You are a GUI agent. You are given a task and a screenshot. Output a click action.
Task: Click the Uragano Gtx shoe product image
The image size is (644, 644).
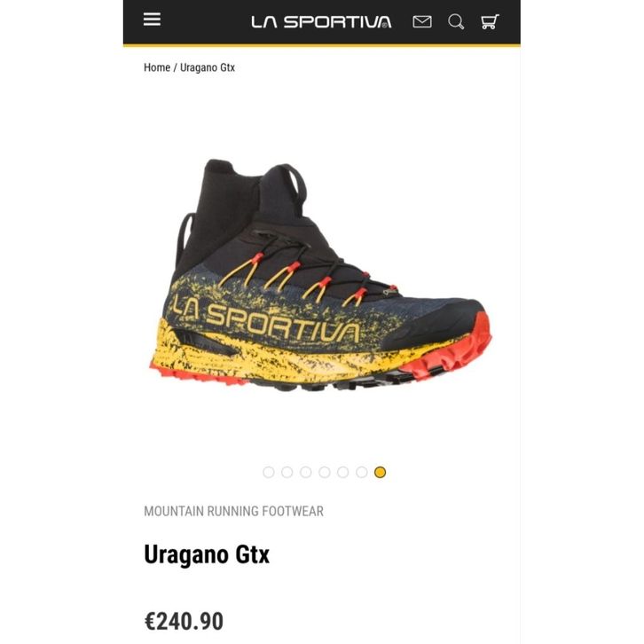(320, 274)
